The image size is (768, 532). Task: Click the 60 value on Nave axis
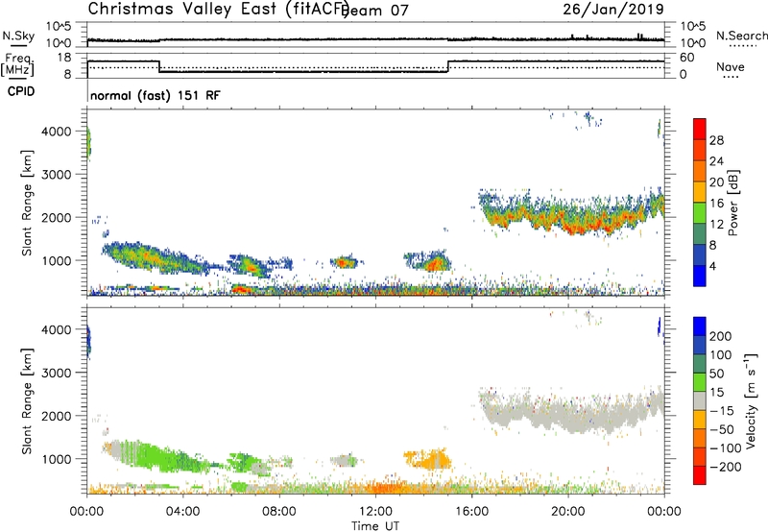(x=687, y=58)
